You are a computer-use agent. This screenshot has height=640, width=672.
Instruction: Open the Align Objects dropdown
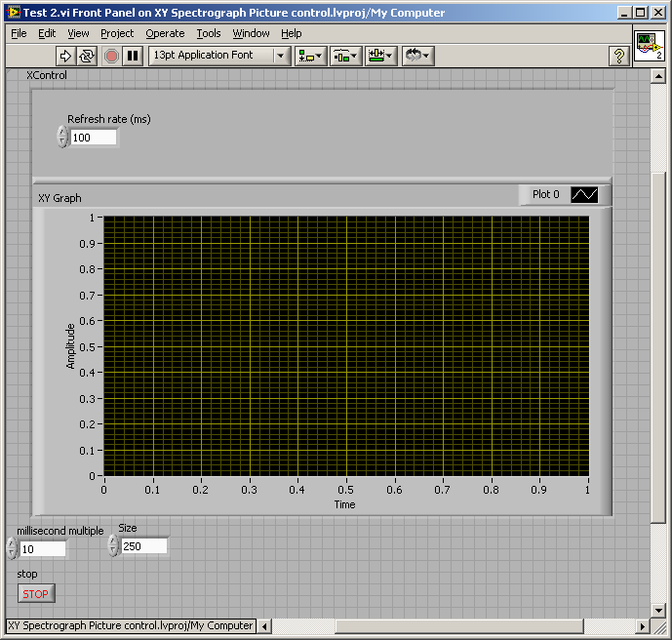pyautogui.click(x=311, y=56)
